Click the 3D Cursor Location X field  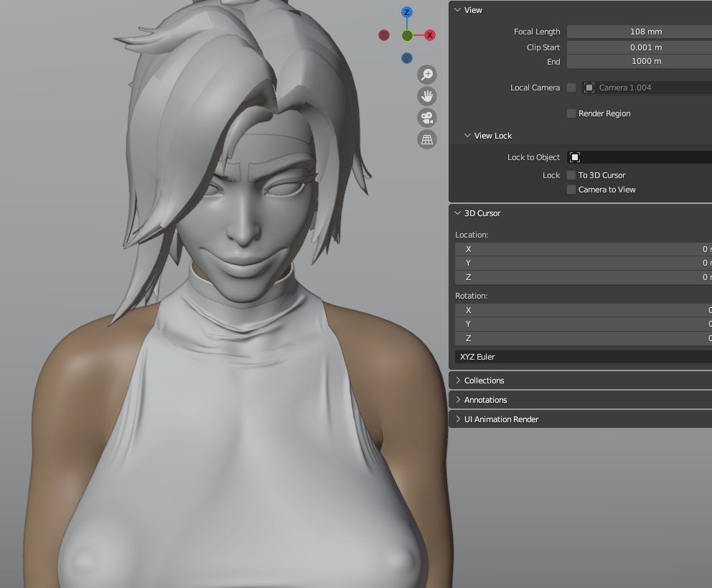pos(584,249)
